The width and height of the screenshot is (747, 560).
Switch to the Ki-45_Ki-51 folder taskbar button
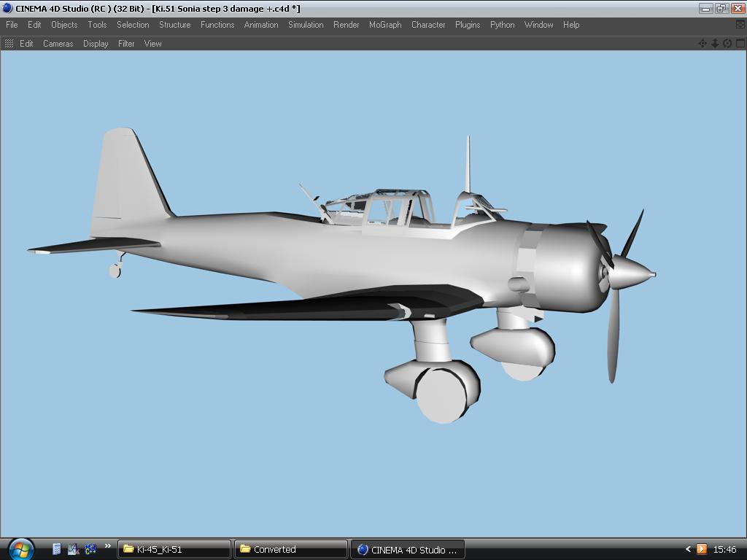coord(174,549)
